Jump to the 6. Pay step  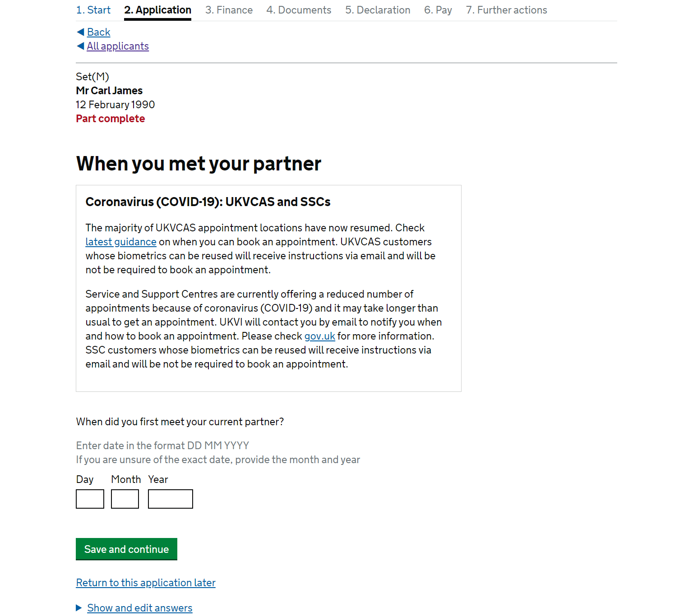coord(438,10)
